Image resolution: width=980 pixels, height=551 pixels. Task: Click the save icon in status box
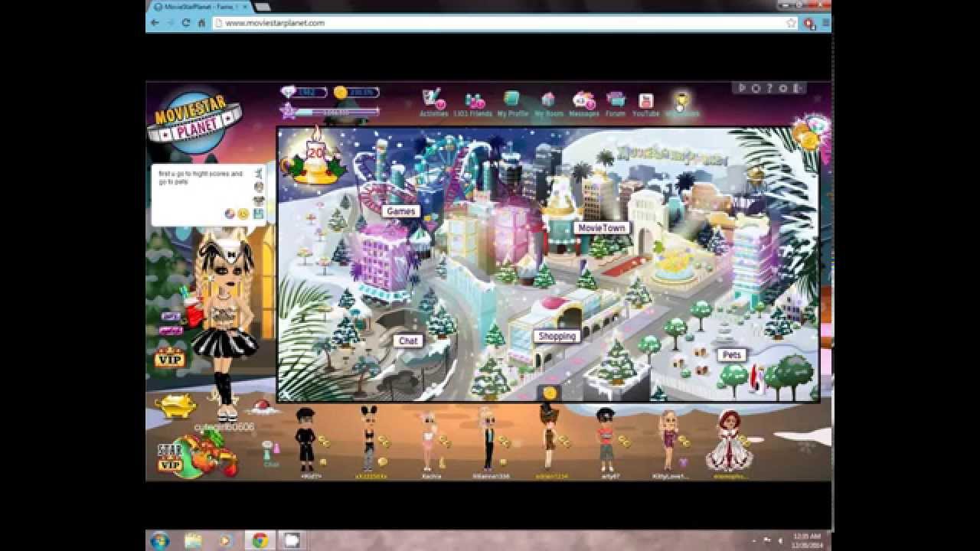click(259, 214)
